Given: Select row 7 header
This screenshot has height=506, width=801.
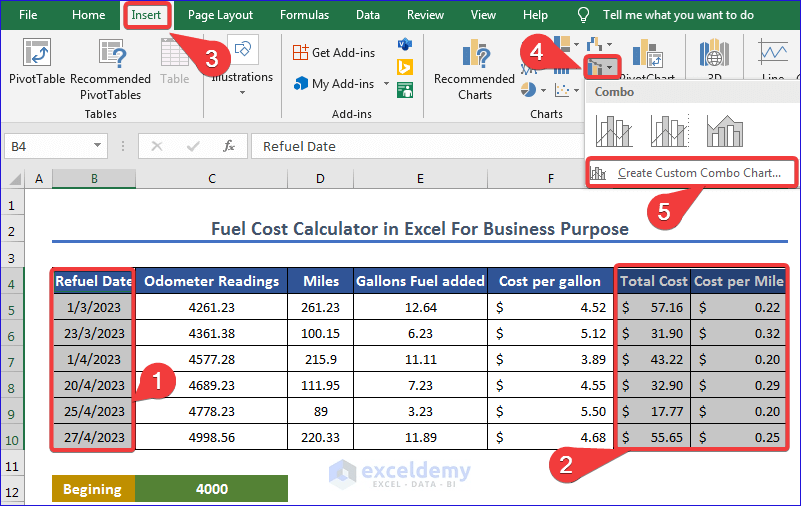Looking at the screenshot, I should click(x=12, y=362).
